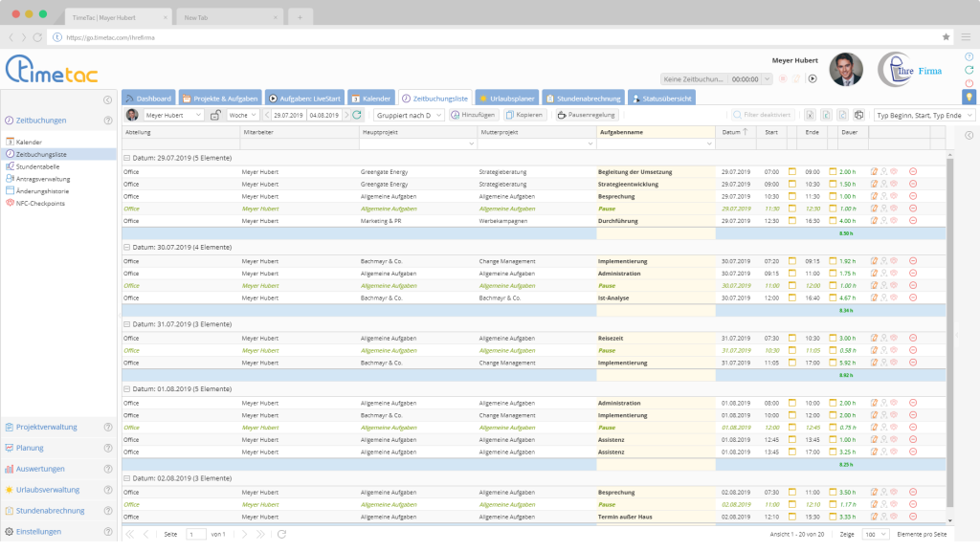Switch to Aufgaben: LiveStart tab
Image resolution: width=980 pixels, height=551 pixels.
coord(305,99)
